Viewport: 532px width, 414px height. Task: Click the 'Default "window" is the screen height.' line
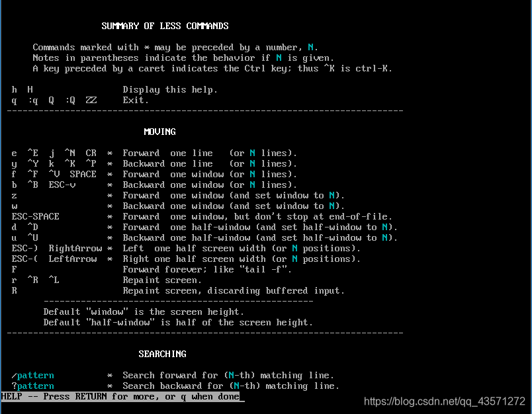click(144, 312)
